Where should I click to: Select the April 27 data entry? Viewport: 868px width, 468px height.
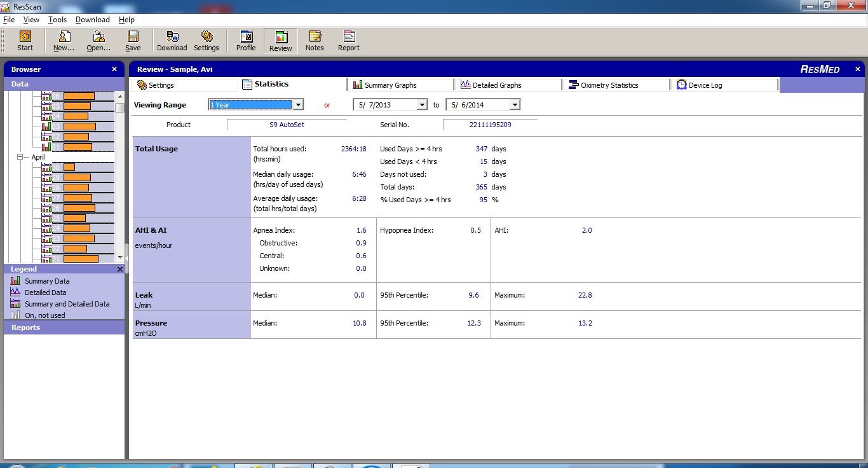tap(78, 198)
